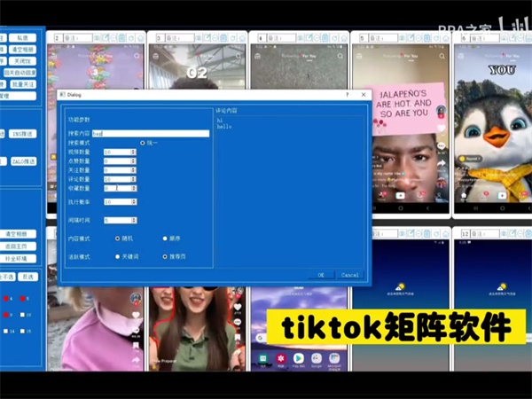Click the clipboard icon on device 4
532x399 pixels.
[325, 37]
